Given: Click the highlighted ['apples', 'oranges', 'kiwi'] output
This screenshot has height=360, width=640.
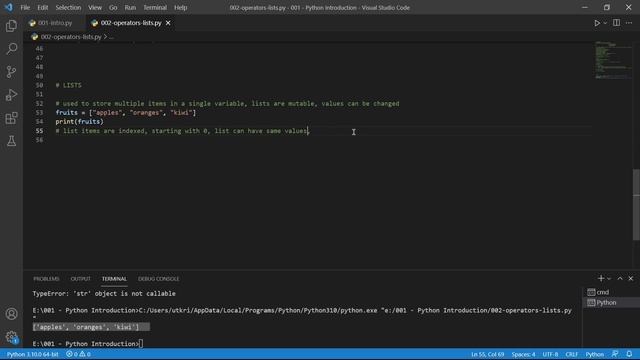Looking at the screenshot, I should tap(86, 327).
